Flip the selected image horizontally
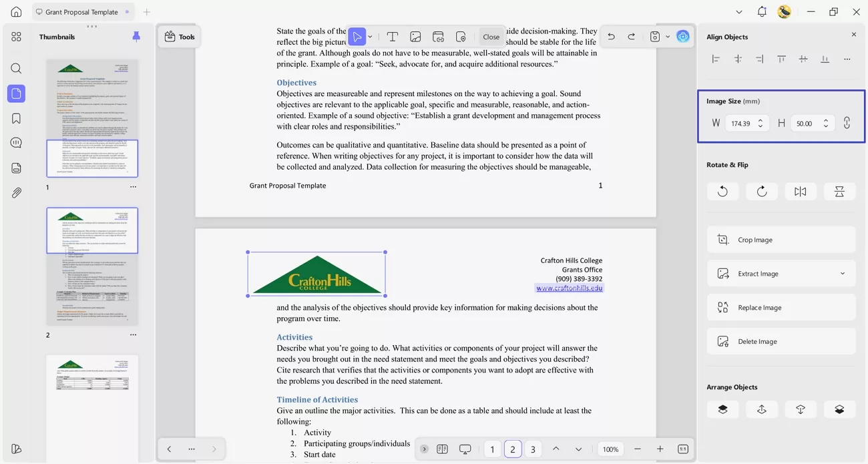Screen dimensions: 868x464 pyautogui.click(x=800, y=191)
